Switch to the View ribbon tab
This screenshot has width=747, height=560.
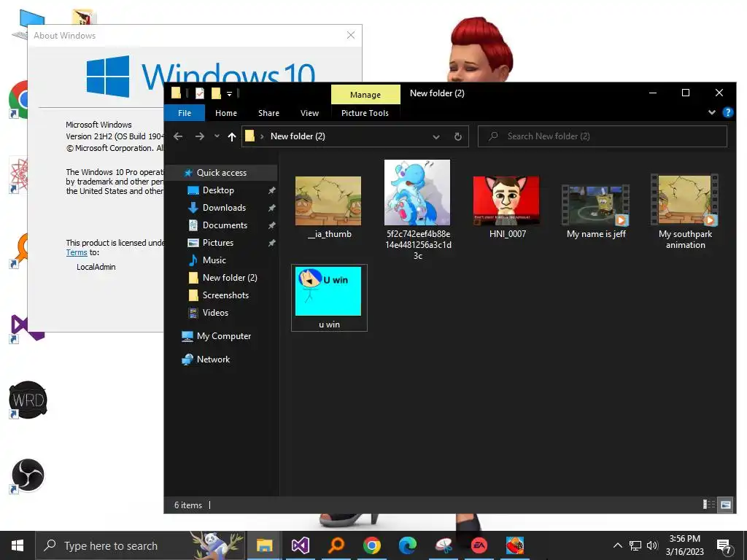point(309,113)
